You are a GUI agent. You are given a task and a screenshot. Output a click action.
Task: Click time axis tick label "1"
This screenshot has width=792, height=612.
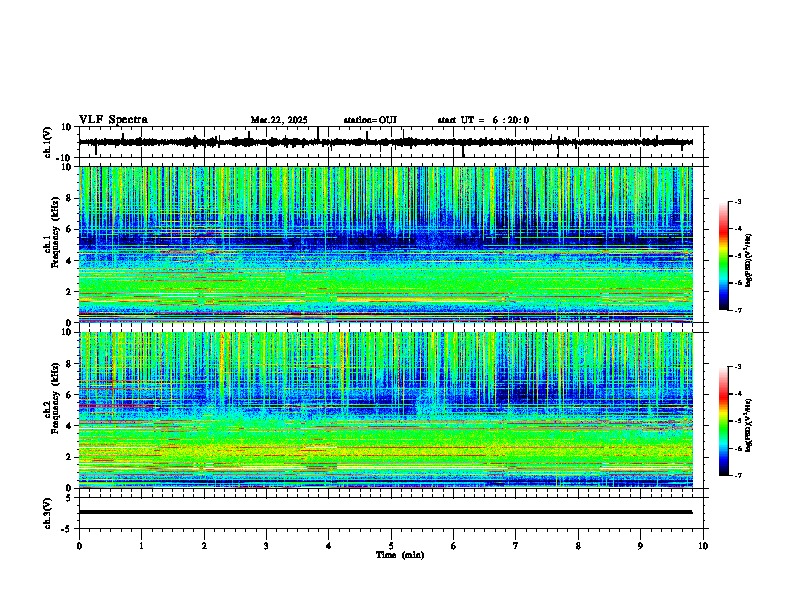pyautogui.click(x=141, y=546)
